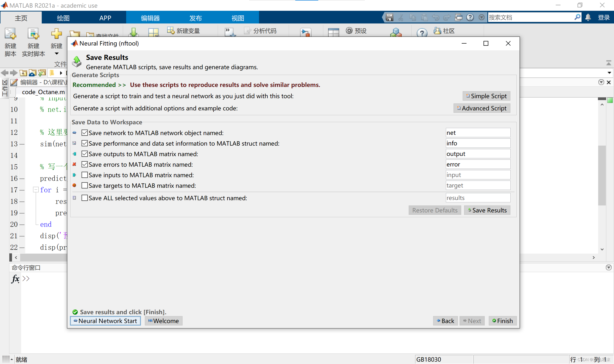Click the Community (社区) icon
Viewport: 614px width, 364px height.
[x=437, y=31]
